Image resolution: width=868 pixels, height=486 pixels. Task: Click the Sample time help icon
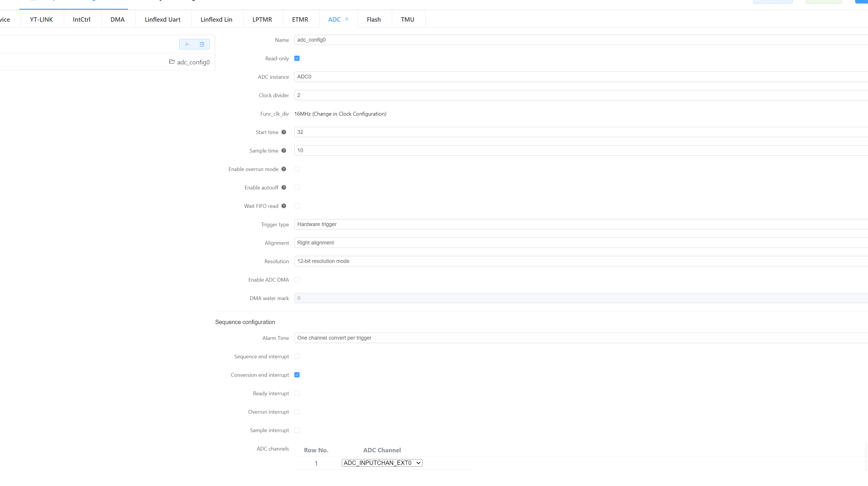point(284,150)
